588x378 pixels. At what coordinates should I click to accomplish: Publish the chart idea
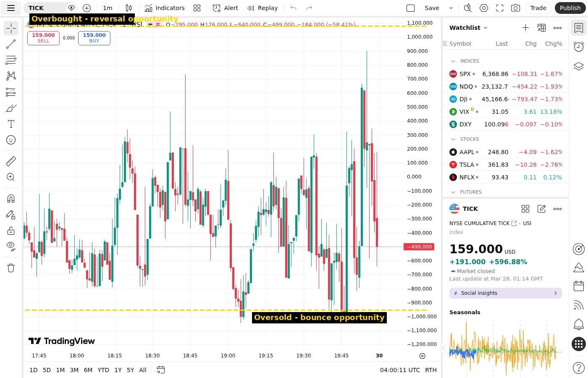pyautogui.click(x=570, y=8)
